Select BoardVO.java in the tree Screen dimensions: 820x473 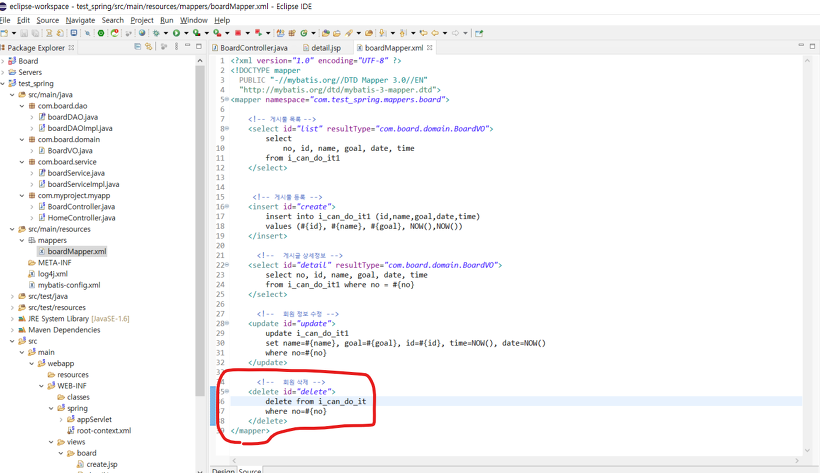pyautogui.click(x=70, y=151)
